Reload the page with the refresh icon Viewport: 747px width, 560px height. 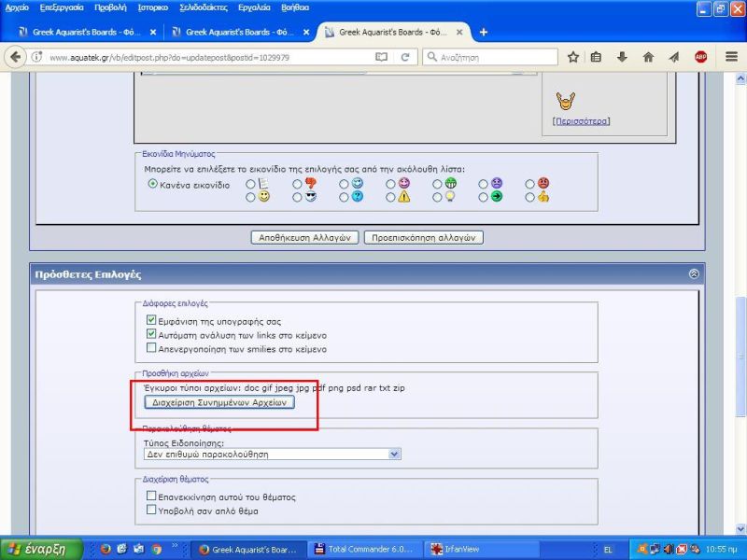[405, 57]
